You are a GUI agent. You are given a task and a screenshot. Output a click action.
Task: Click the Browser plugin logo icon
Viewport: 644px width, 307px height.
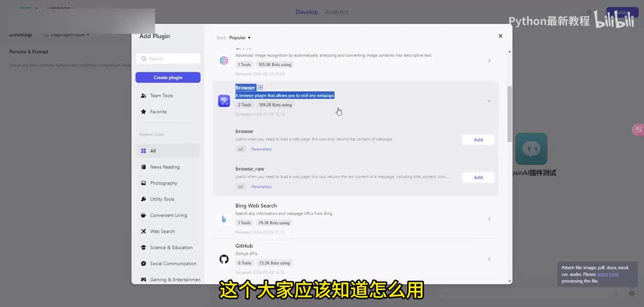(224, 101)
